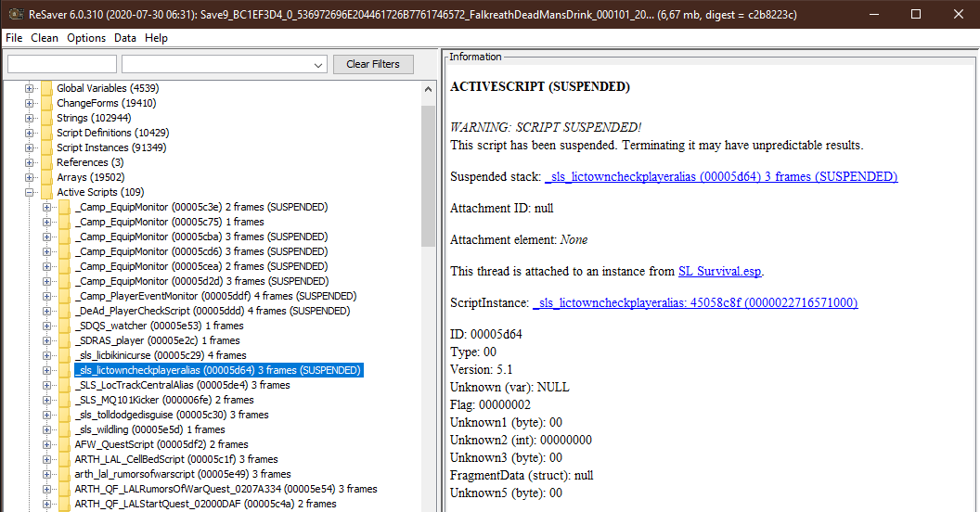Click folder icon of _DeAd_PlayerCheckScript
980x512 pixels.
tap(64, 311)
